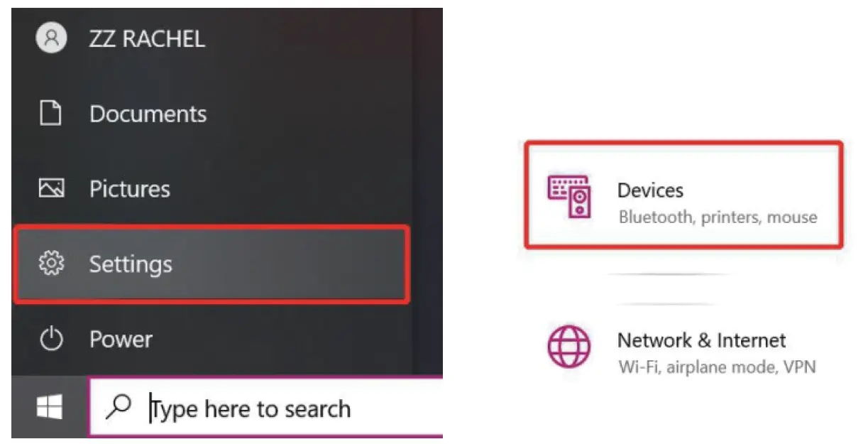Click the Pictures image icon

coord(51,188)
